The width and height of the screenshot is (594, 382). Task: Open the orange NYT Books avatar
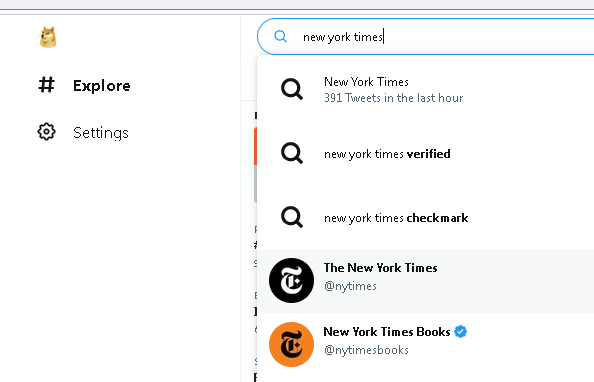(x=291, y=344)
